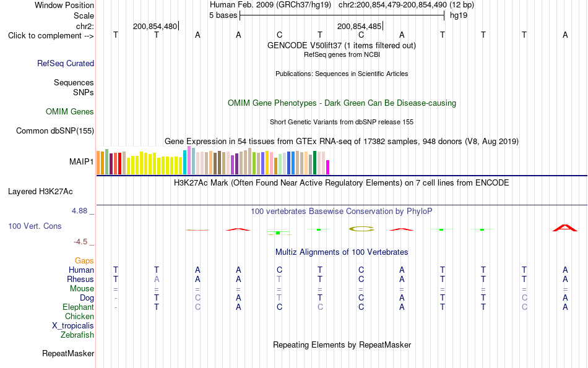588x368 pixels.
Task: Click the GTEx Gene Expression in 54 tissues title
Action: tap(342, 141)
